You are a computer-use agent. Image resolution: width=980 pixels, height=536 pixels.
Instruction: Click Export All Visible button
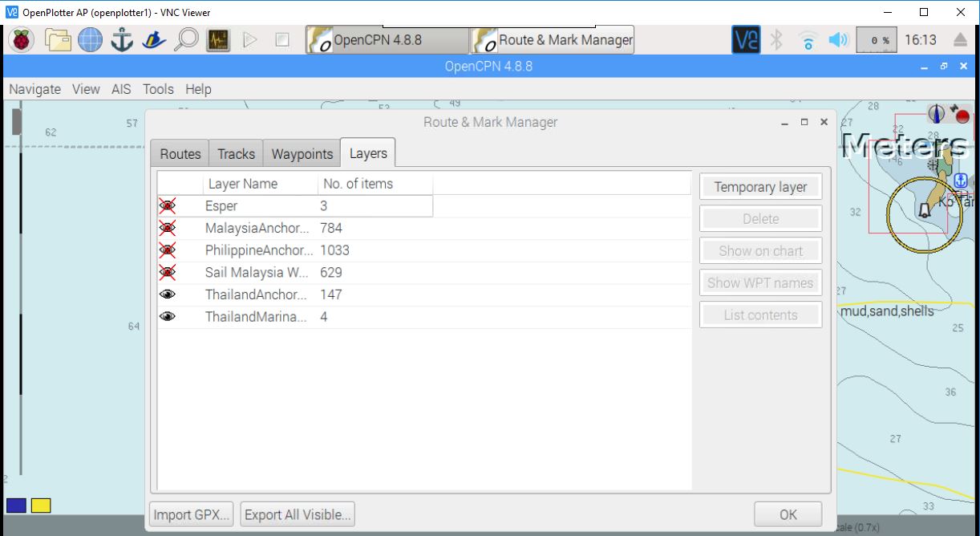click(297, 514)
